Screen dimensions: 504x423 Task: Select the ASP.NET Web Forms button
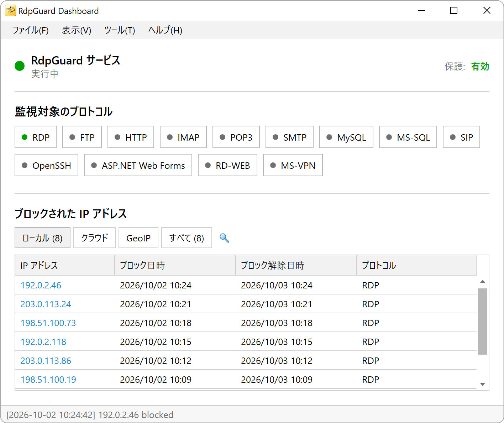[x=138, y=165]
